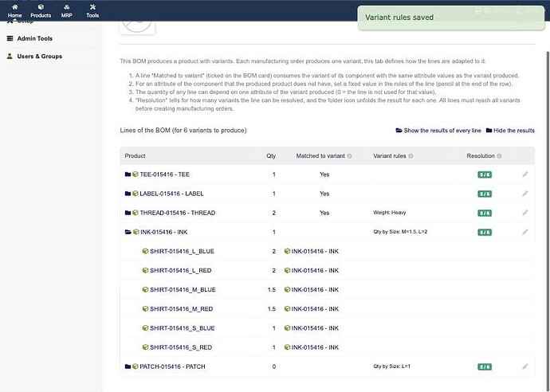Click the Product column header

[x=135, y=156]
